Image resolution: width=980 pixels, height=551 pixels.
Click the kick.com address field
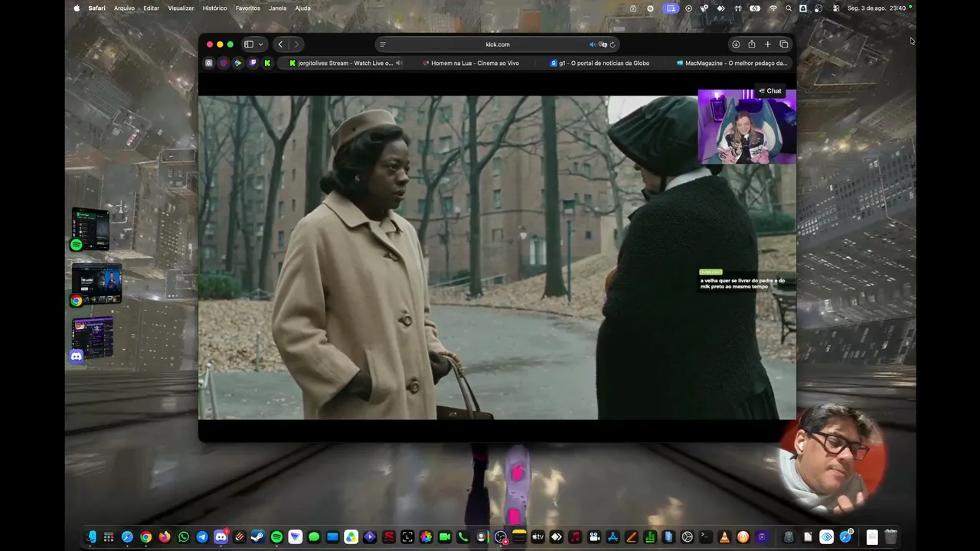tap(497, 44)
